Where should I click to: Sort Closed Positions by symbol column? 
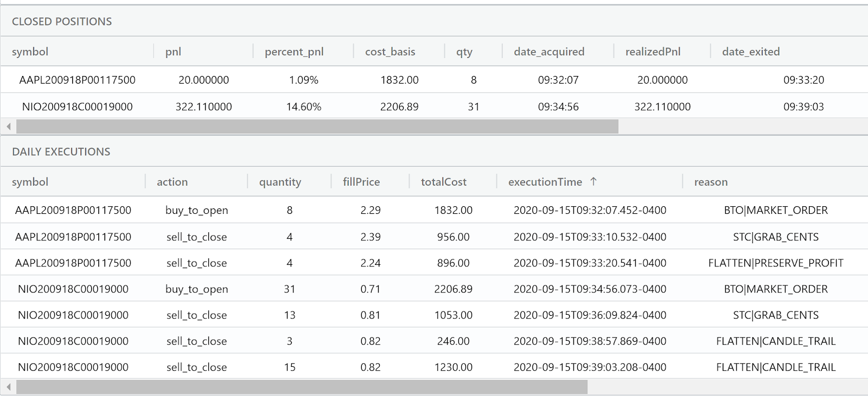click(30, 52)
